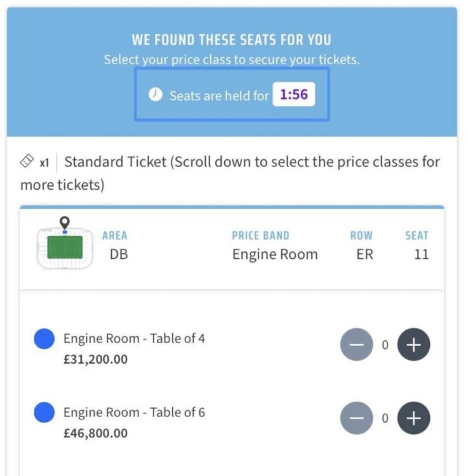Click the AREA value DB
This screenshot has width=468, height=476.
click(x=119, y=254)
